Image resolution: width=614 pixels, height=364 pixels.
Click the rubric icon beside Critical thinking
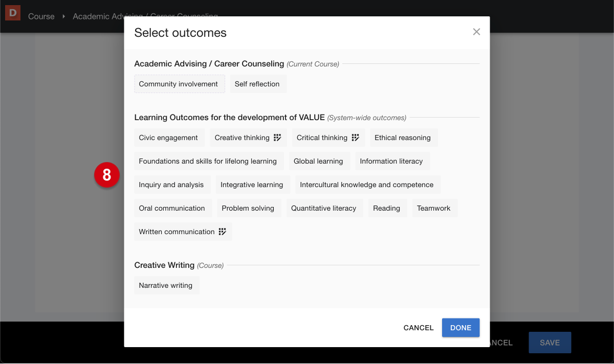coord(356,138)
